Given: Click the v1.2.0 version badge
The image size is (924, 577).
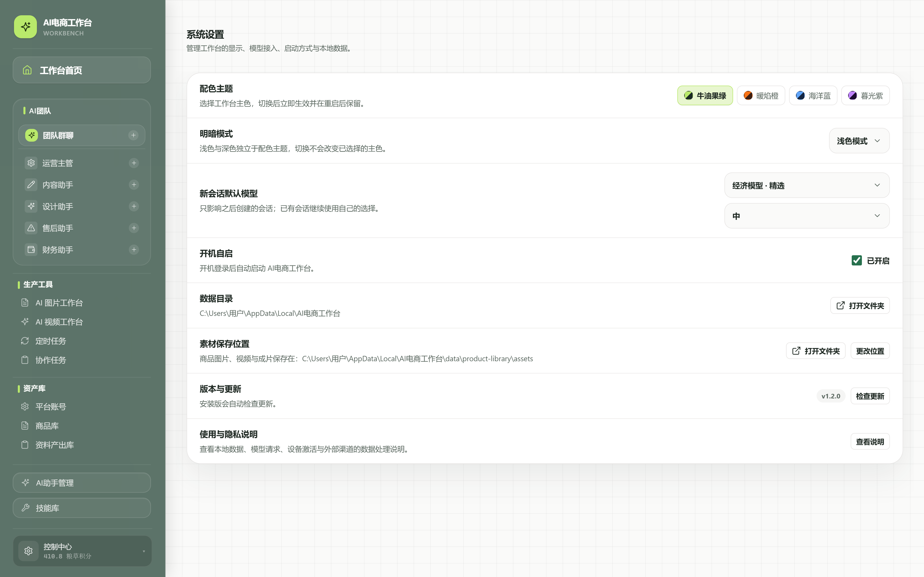Looking at the screenshot, I should click(x=831, y=396).
